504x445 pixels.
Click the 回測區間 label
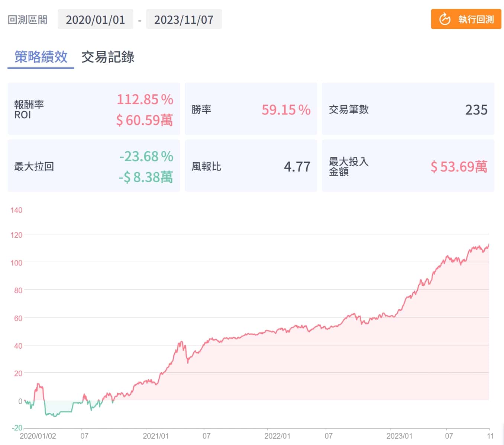(x=28, y=20)
